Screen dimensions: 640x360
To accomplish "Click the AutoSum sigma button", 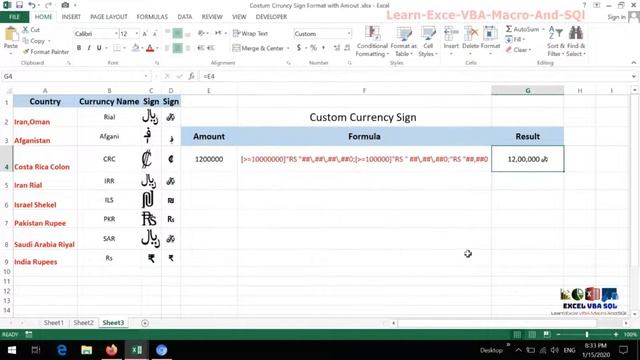I will point(522,29).
